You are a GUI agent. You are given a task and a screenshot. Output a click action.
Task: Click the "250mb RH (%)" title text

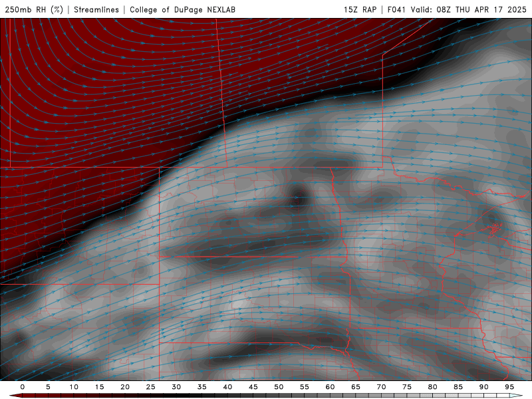pyautogui.click(x=35, y=10)
